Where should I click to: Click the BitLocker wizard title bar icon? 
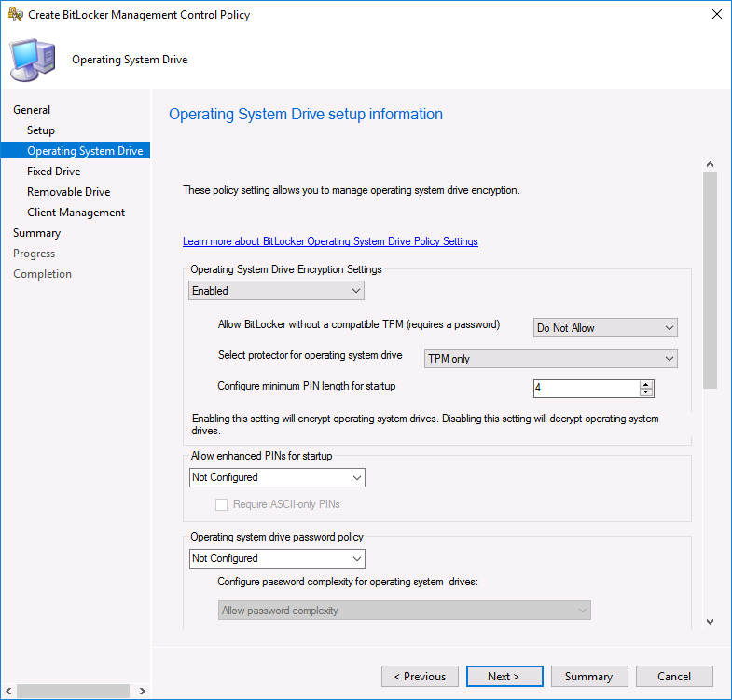[x=16, y=15]
